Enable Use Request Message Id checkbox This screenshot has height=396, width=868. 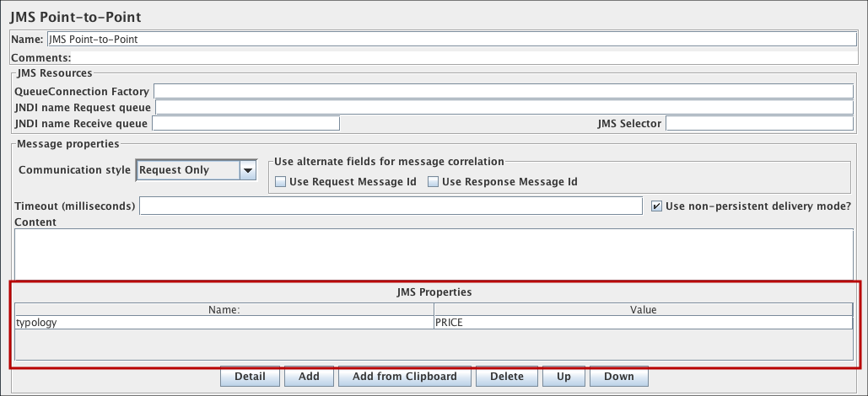(x=281, y=182)
